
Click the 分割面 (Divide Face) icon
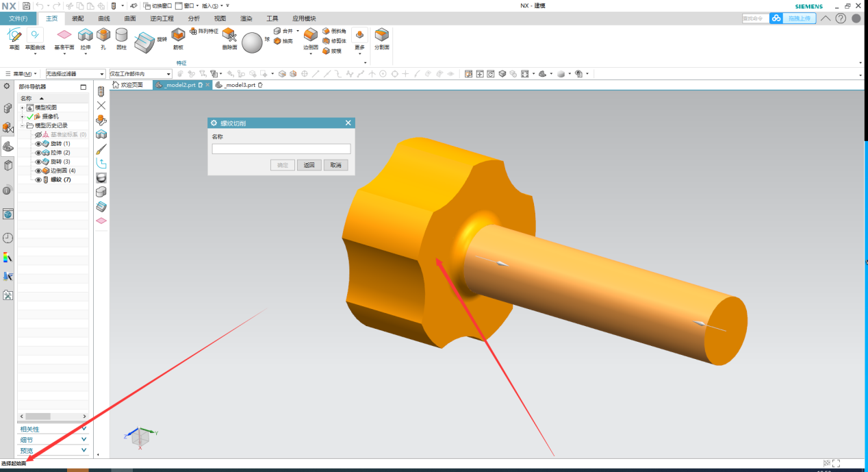click(x=381, y=36)
